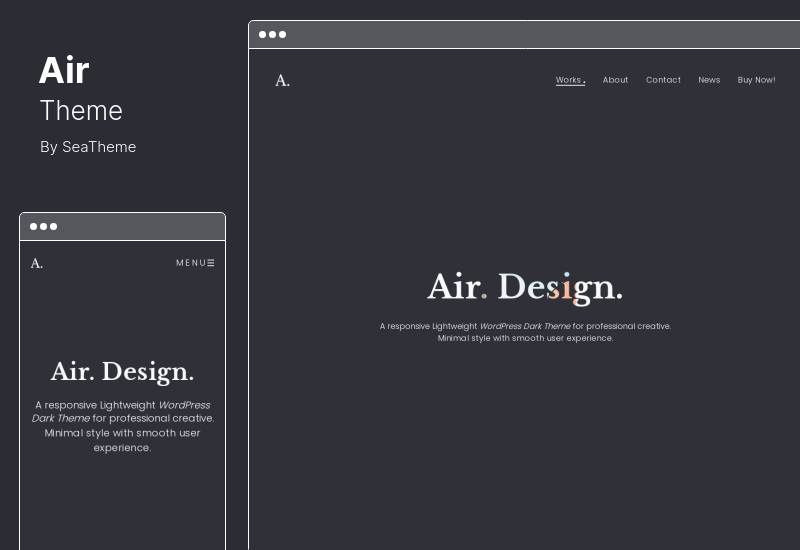
Task: Click the A. logo in desktop preview
Action: point(282,81)
